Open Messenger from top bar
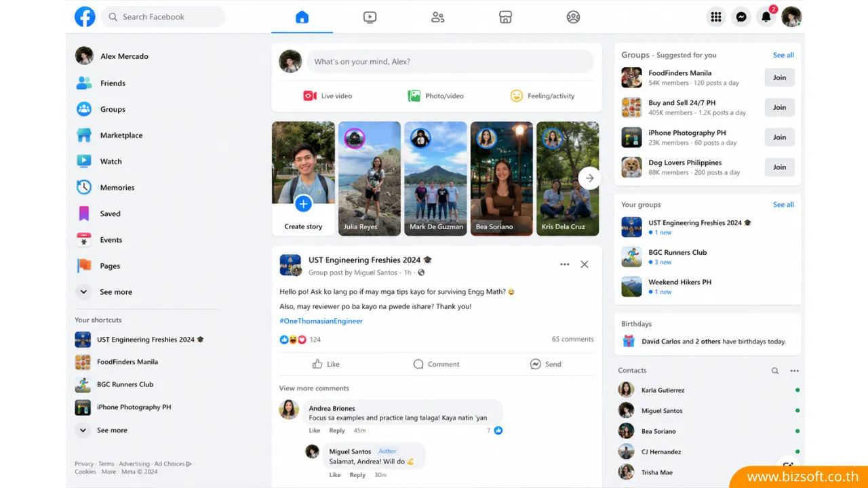Image resolution: width=868 pixels, height=488 pixels. coord(741,17)
